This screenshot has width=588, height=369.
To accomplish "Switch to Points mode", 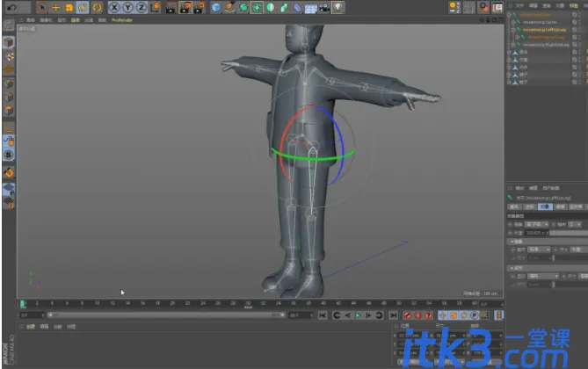I will pyautogui.click(x=9, y=84).
